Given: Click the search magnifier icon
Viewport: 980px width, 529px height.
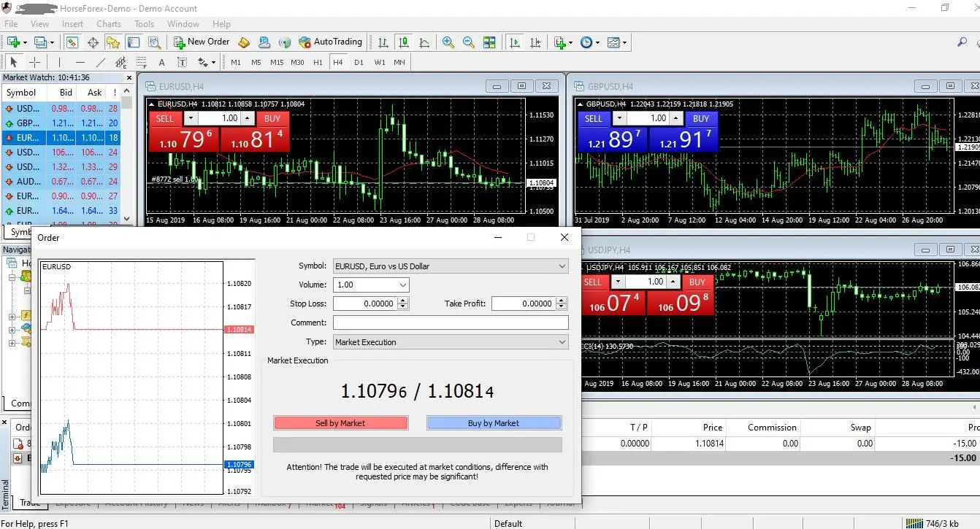Looking at the screenshot, I should click(962, 42).
